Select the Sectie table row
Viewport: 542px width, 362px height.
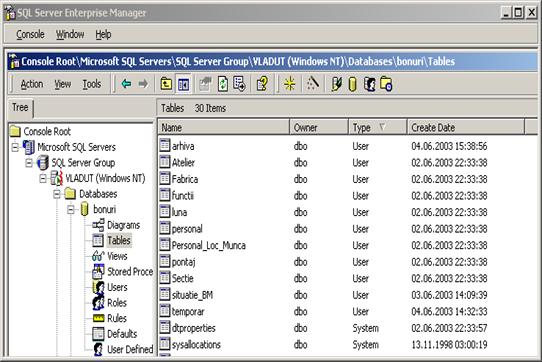tap(183, 278)
